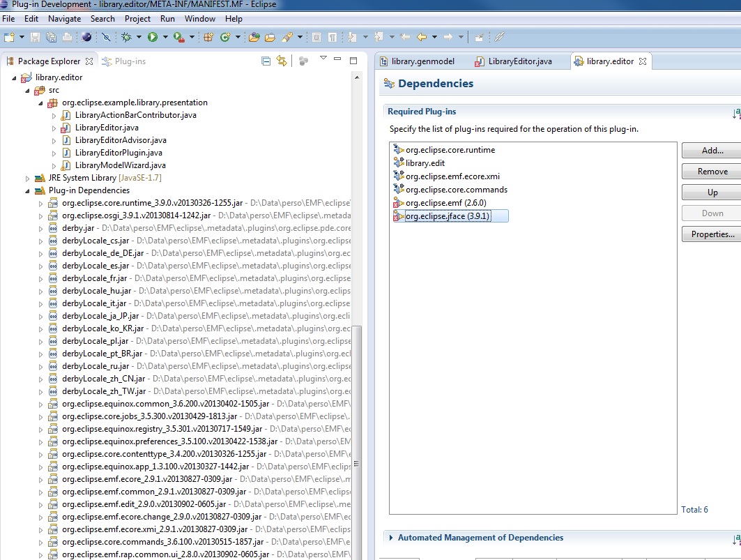Open the Run configurations dropdown arrow
Viewport: 741px width, 560px height.
(165, 37)
